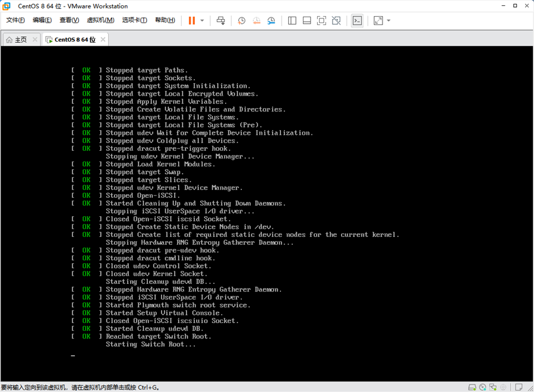Viewport: 534px width, 392px height.
Task: Switch to Unity mode
Action: (336, 20)
